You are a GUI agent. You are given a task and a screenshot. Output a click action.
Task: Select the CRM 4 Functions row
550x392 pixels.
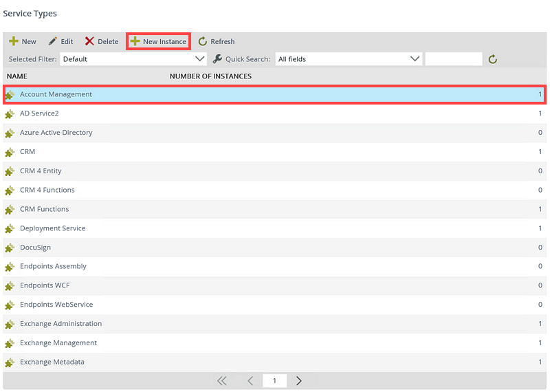tap(274, 190)
